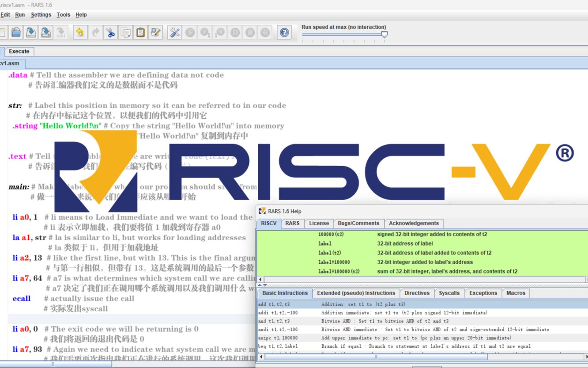Expand the green pane with the divider down arrow

264,285
